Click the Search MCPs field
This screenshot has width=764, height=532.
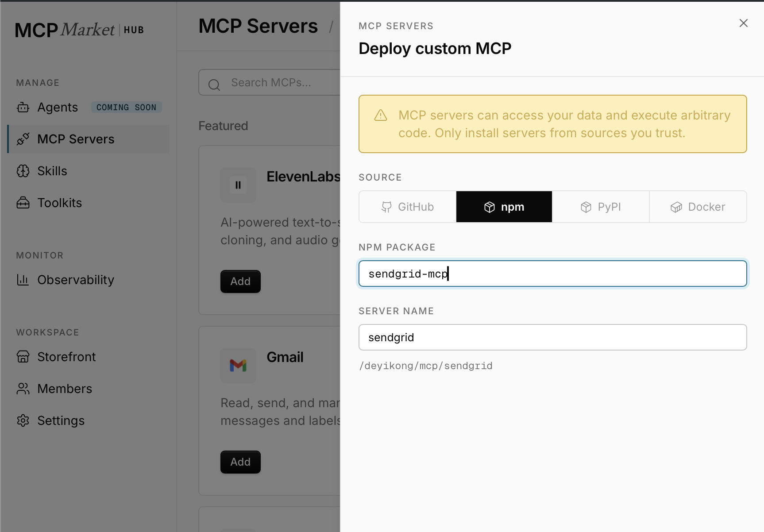(x=270, y=82)
